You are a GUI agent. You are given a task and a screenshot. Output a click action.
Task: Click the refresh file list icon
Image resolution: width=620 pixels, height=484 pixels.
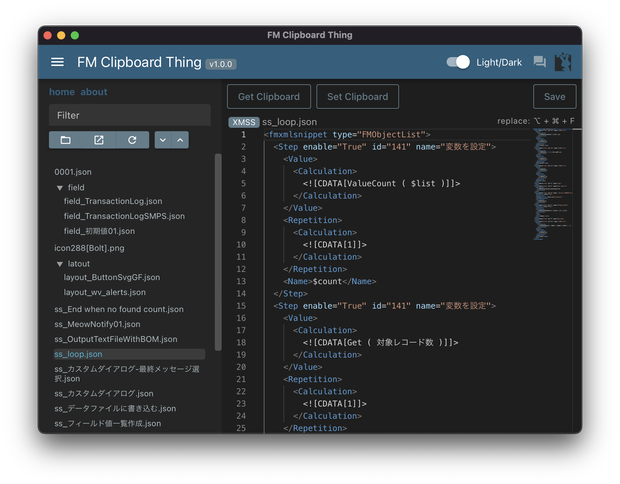coord(132,140)
